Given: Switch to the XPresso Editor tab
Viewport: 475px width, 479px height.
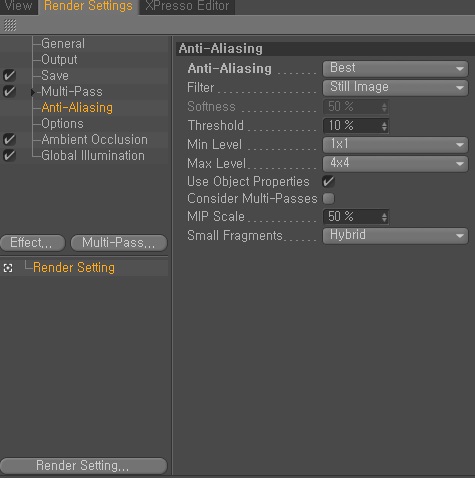Looking at the screenshot, I should (187, 6).
